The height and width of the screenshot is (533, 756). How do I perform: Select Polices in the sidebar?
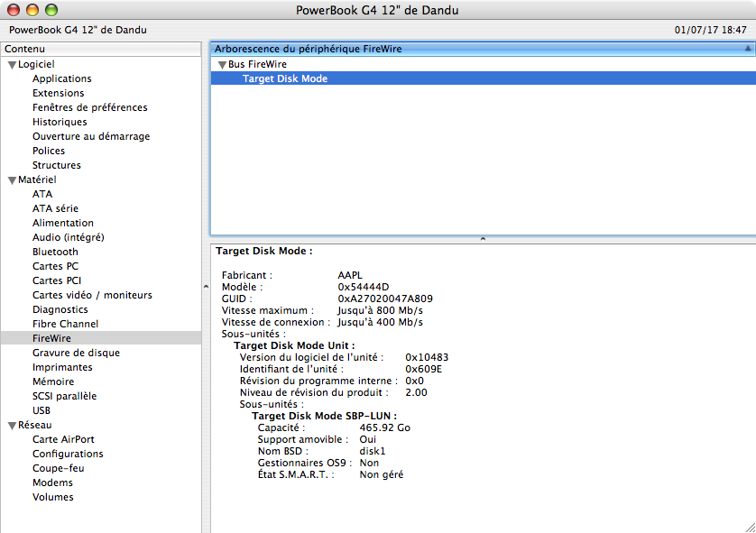click(48, 151)
